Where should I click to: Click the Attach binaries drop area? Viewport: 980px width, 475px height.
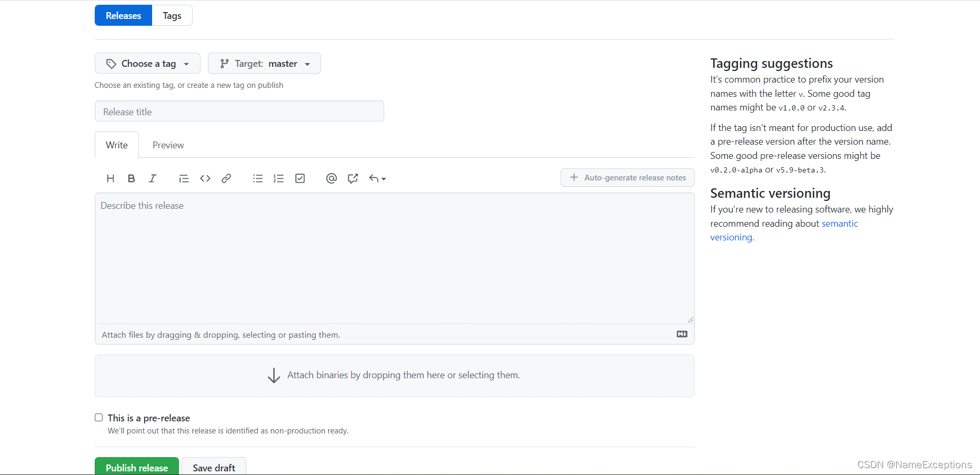[x=395, y=376]
